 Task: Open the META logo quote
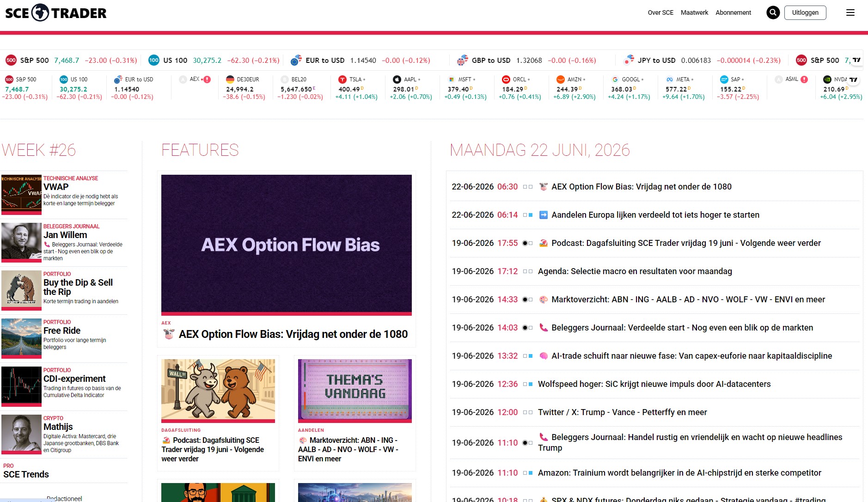(670, 80)
